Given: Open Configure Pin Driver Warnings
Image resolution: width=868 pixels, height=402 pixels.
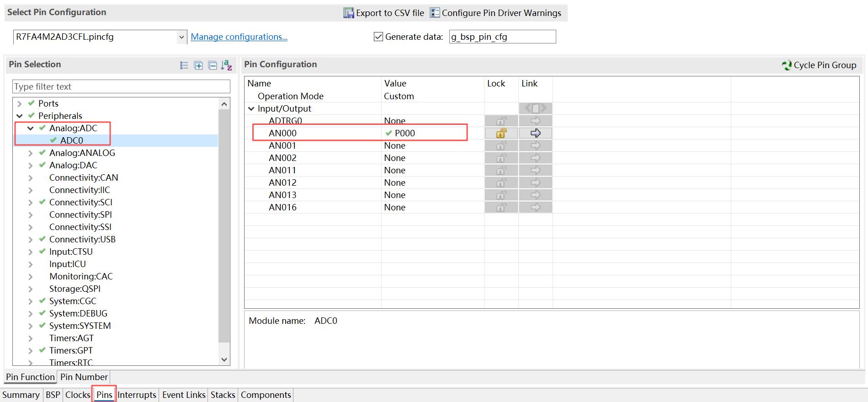Looking at the screenshot, I should pos(495,13).
